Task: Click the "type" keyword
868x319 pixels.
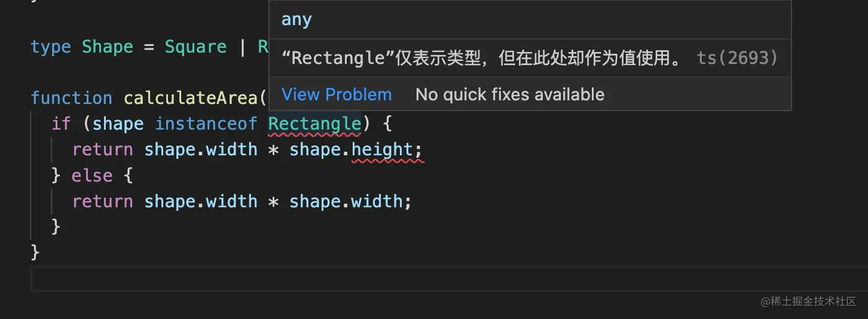Action: click(51, 47)
